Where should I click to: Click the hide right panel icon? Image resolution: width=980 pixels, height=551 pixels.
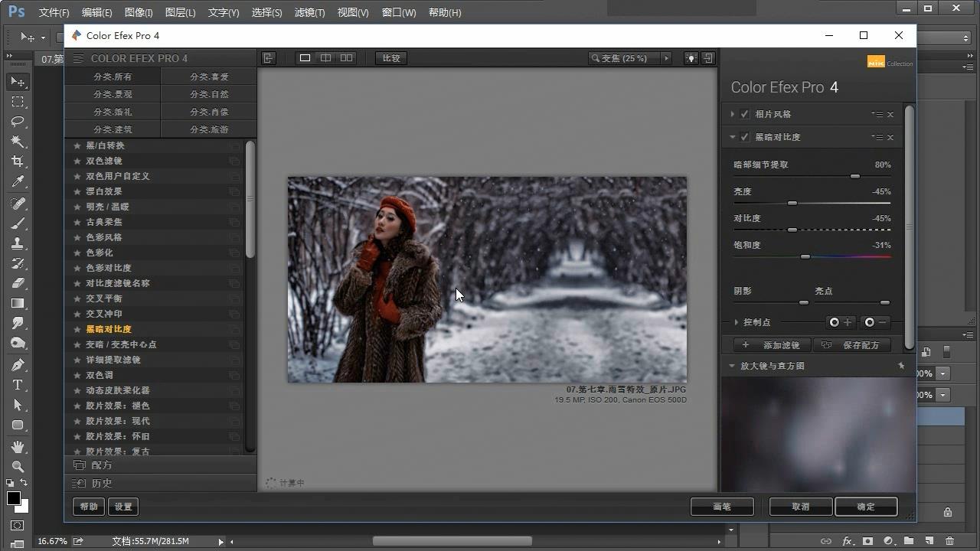(x=707, y=58)
